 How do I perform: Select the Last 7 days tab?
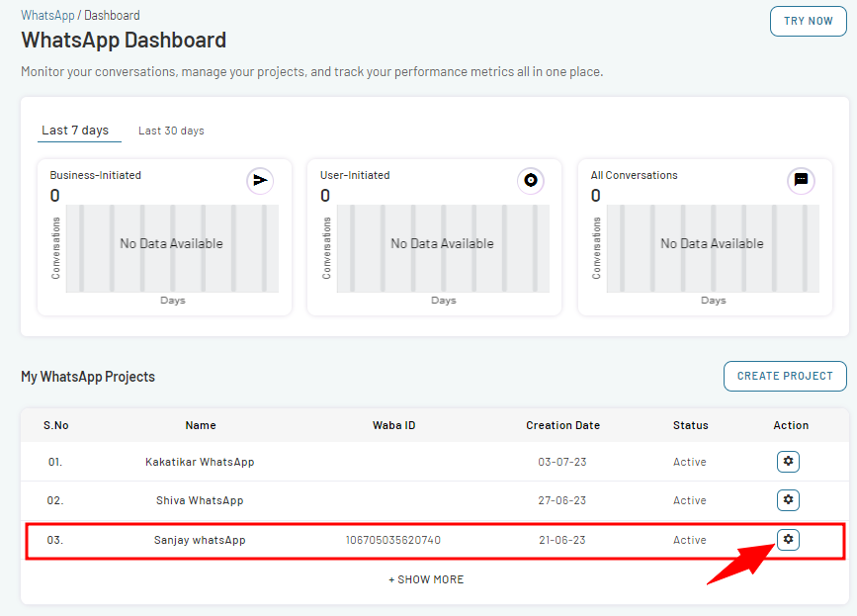75,131
